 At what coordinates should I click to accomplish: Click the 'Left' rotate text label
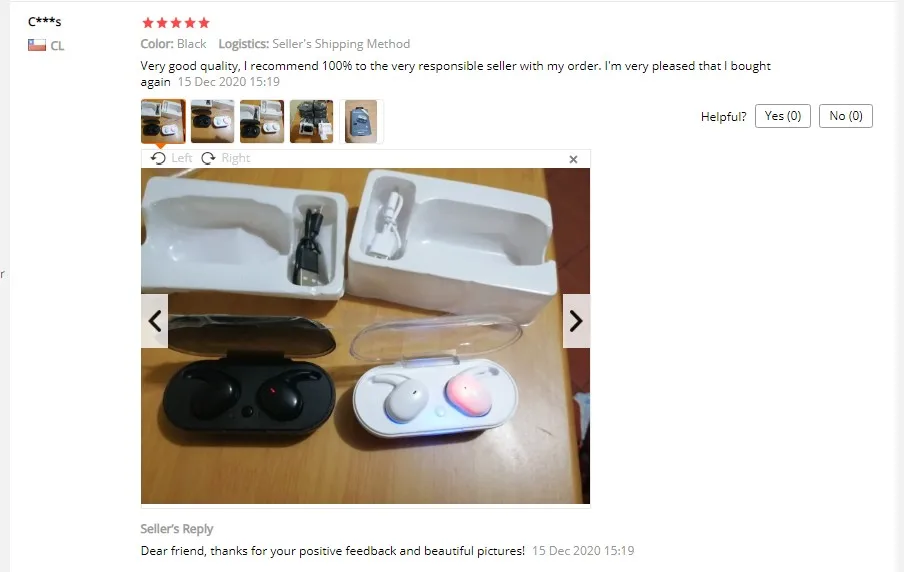click(x=182, y=158)
